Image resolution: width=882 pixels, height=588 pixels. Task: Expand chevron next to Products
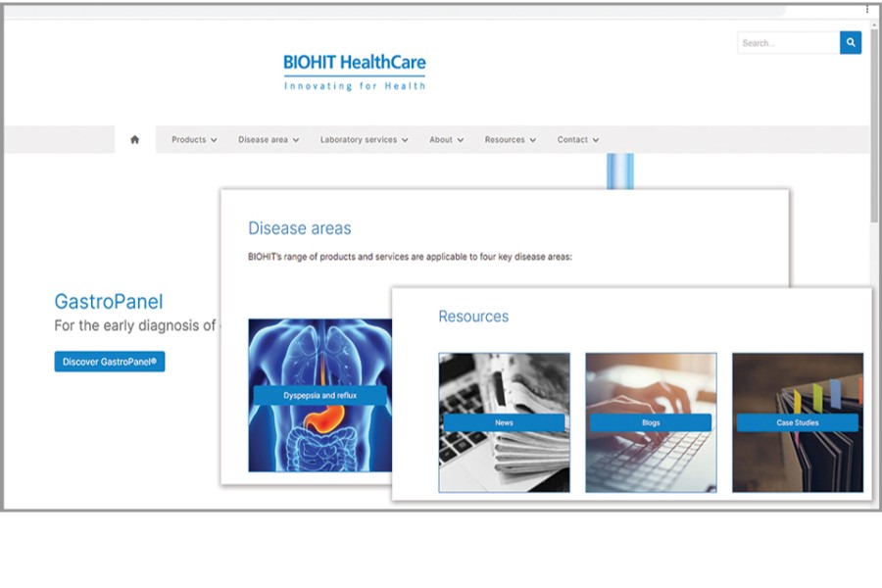(214, 140)
